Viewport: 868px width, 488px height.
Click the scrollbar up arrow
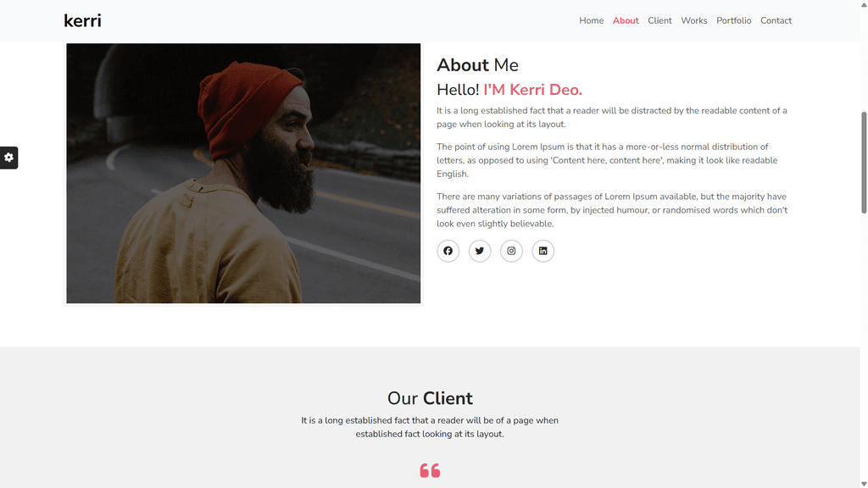pos(864,4)
